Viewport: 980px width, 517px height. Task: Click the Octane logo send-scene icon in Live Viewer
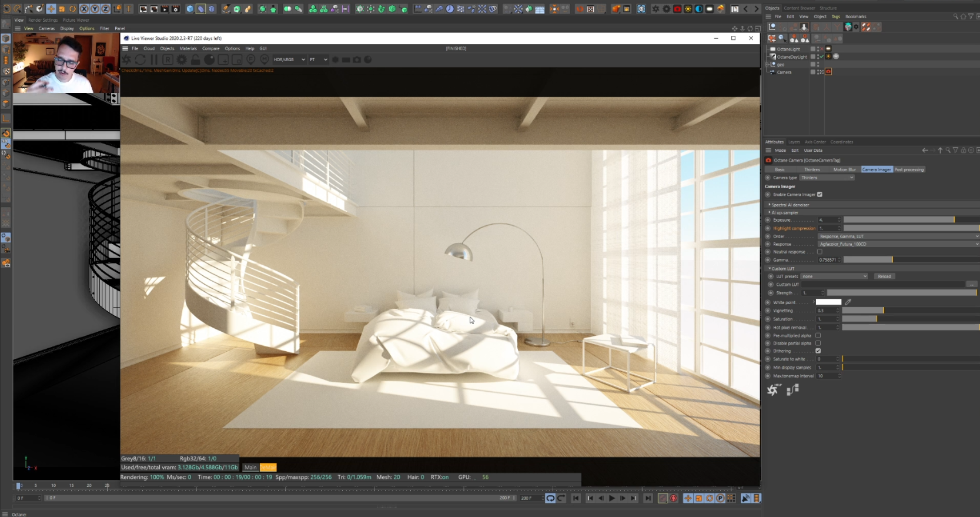tap(126, 59)
